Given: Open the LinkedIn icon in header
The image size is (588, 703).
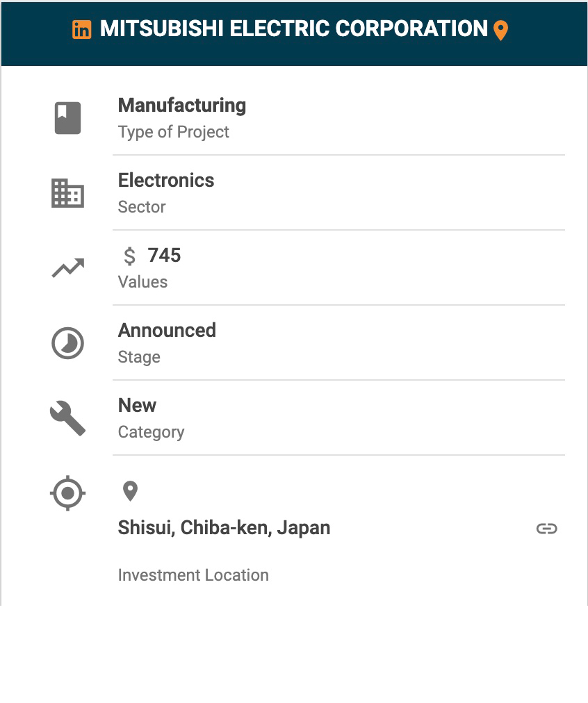Looking at the screenshot, I should 81,30.
